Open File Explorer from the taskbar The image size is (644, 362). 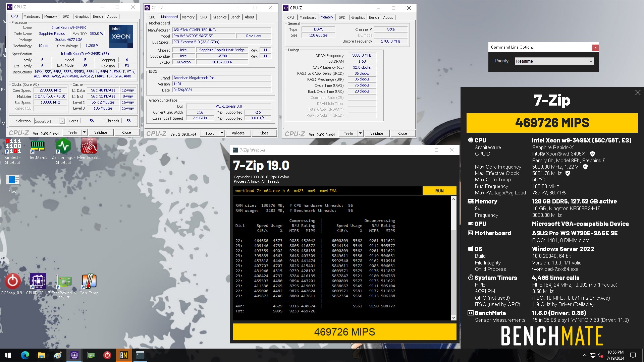click(41, 355)
